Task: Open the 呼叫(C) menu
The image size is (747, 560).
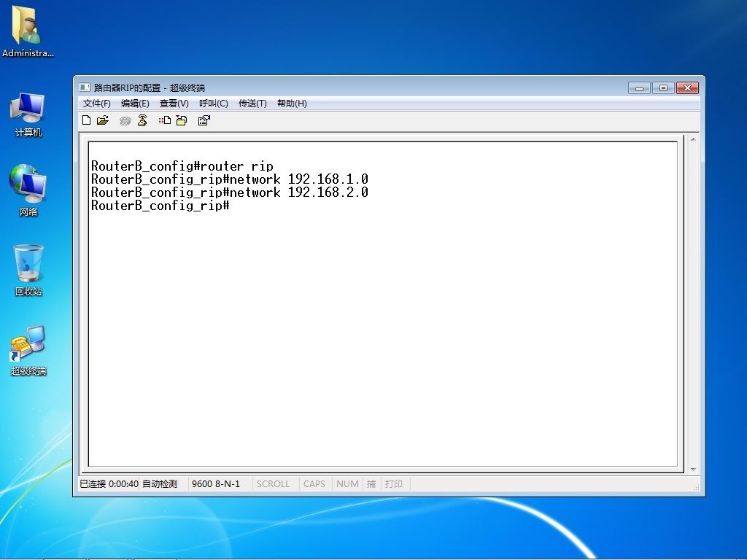Action: coord(214,104)
